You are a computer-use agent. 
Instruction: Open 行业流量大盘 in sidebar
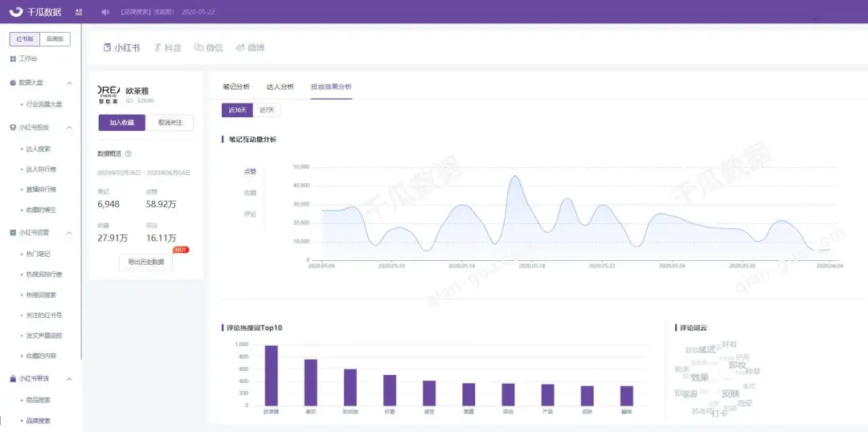coord(44,104)
